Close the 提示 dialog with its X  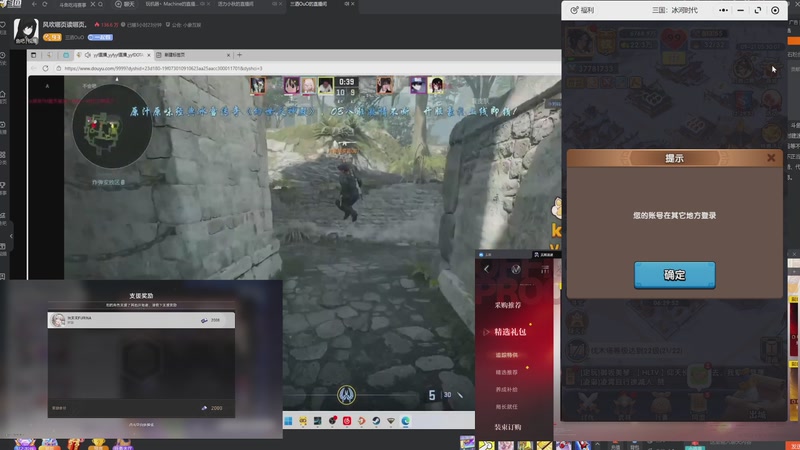pos(771,158)
